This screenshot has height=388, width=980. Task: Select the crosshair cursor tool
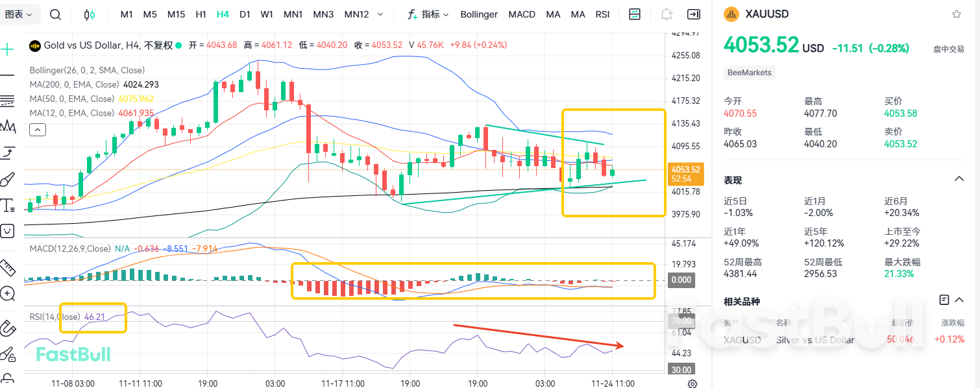8,49
